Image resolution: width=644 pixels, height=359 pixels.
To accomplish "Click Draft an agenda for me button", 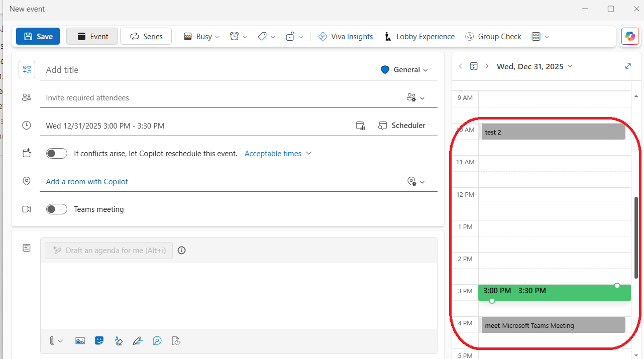I will click(x=109, y=251).
